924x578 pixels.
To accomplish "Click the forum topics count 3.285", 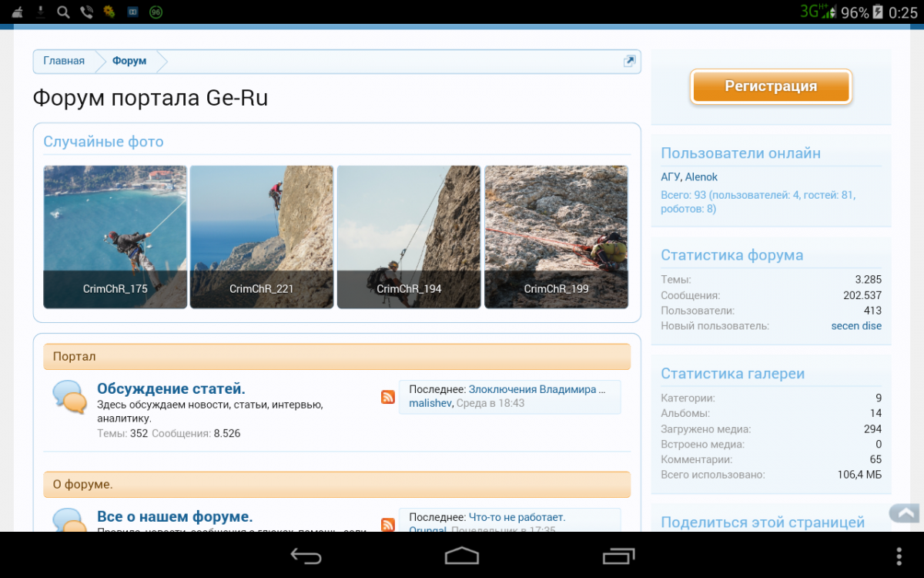I will coord(869,280).
